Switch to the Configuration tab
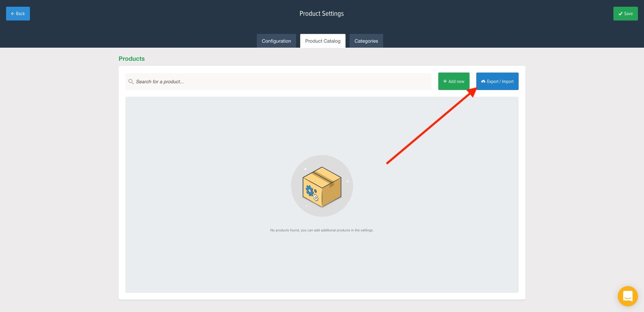 coord(276,41)
